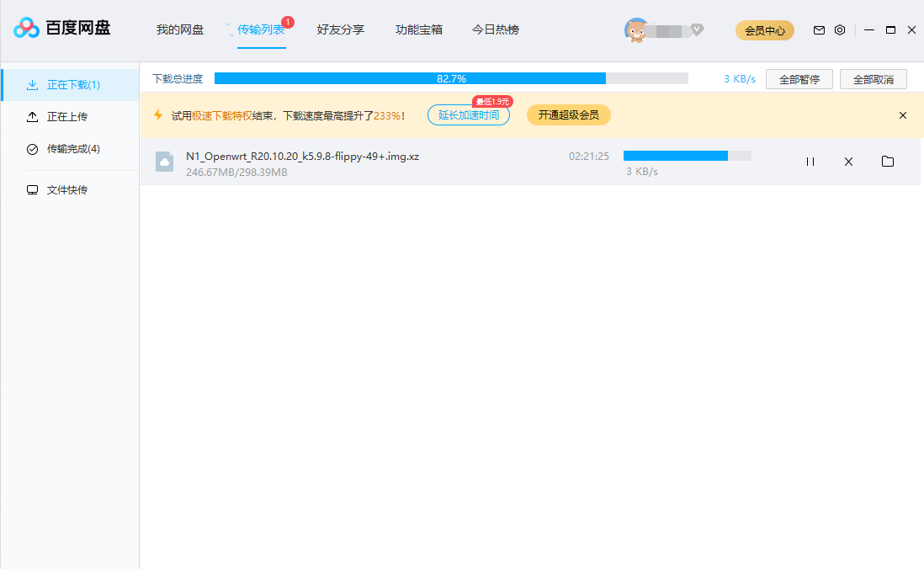
Task: Open the mail messages icon
Action: click(x=819, y=30)
